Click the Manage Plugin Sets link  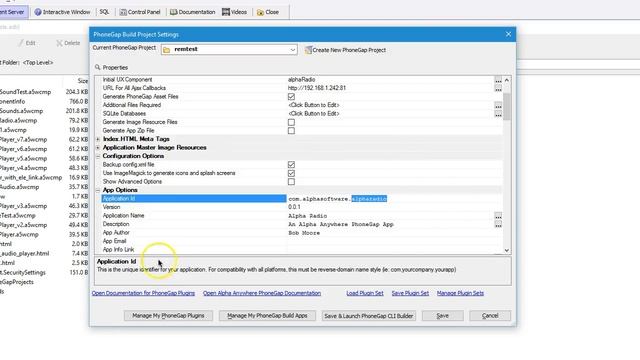pos(460,293)
